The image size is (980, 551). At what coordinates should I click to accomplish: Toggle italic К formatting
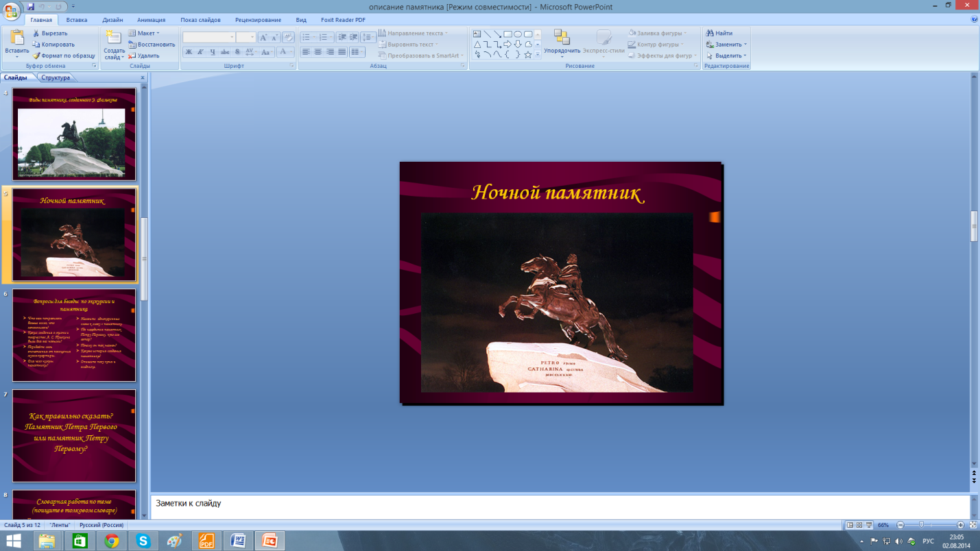200,52
